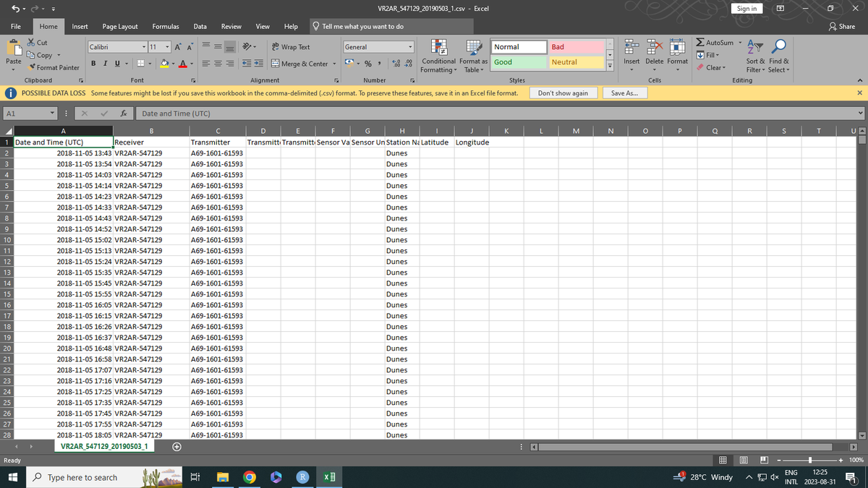Apply underline formatting
The width and height of the screenshot is (868, 488).
tap(116, 64)
